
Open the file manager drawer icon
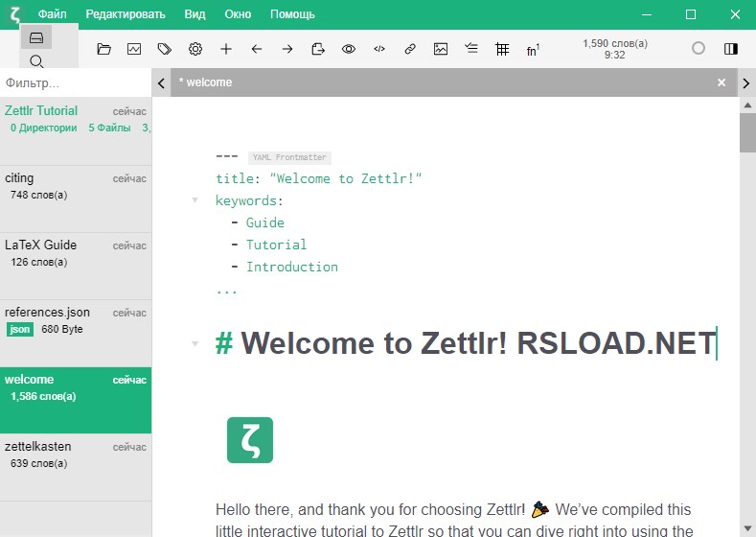coord(36,37)
